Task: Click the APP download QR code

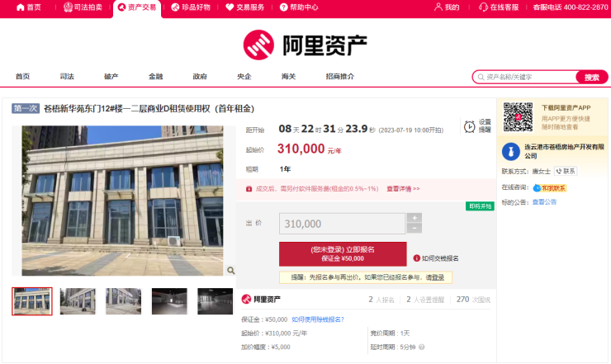Action: pyautogui.click(x=518, y=117)
